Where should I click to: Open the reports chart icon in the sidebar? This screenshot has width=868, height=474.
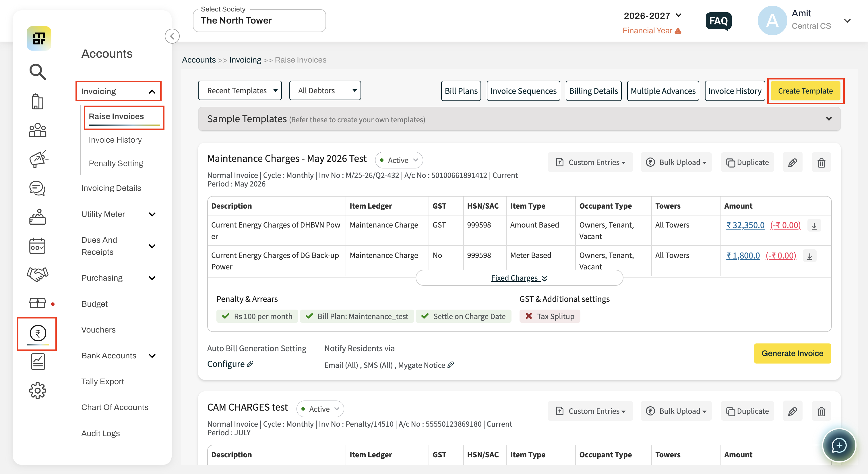[38, 362]
